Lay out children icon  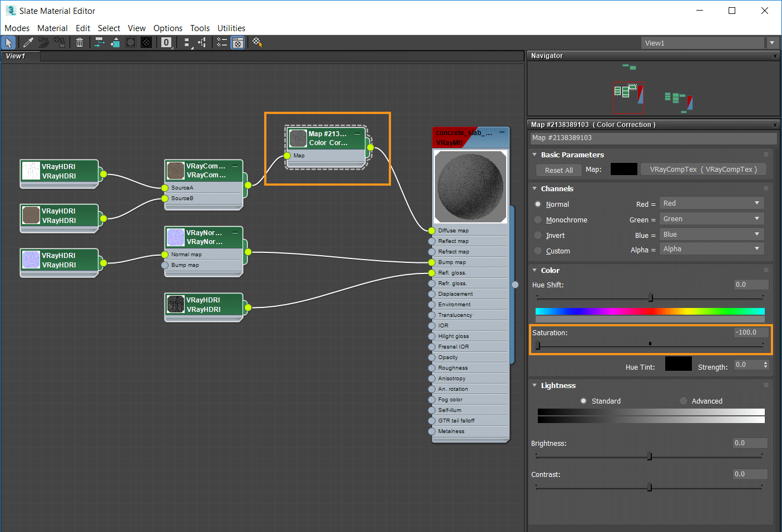(x=202, y=43)
